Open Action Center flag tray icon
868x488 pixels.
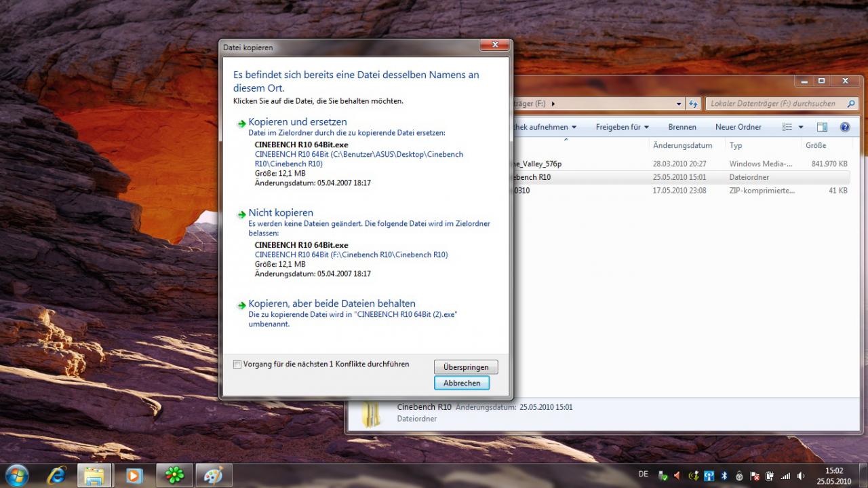[x=754, y=476]
